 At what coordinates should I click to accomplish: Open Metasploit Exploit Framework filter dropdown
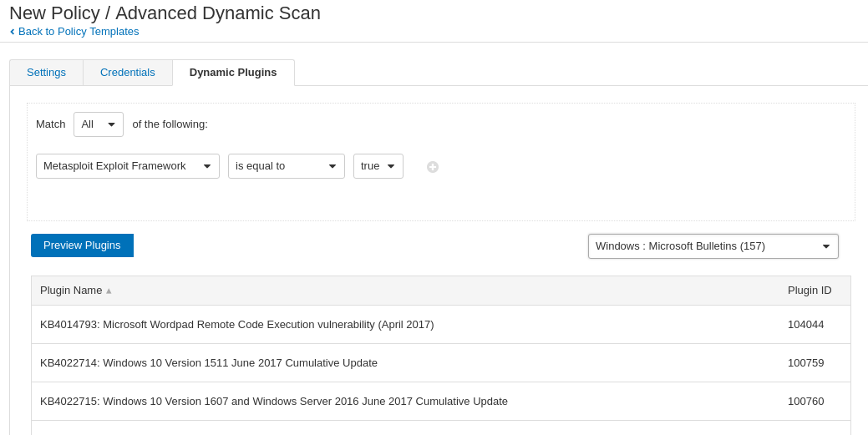(127, 166)
